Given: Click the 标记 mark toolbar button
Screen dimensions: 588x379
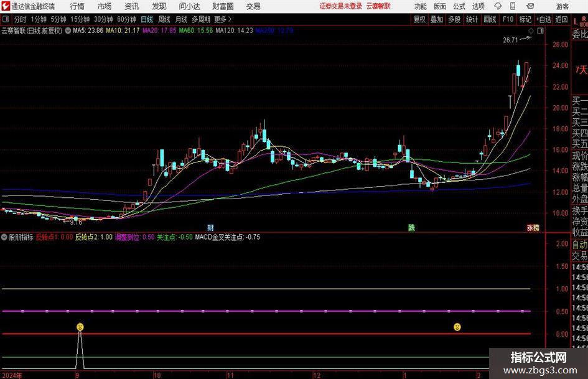Looking at the screenshot, I should click(525, 19).
